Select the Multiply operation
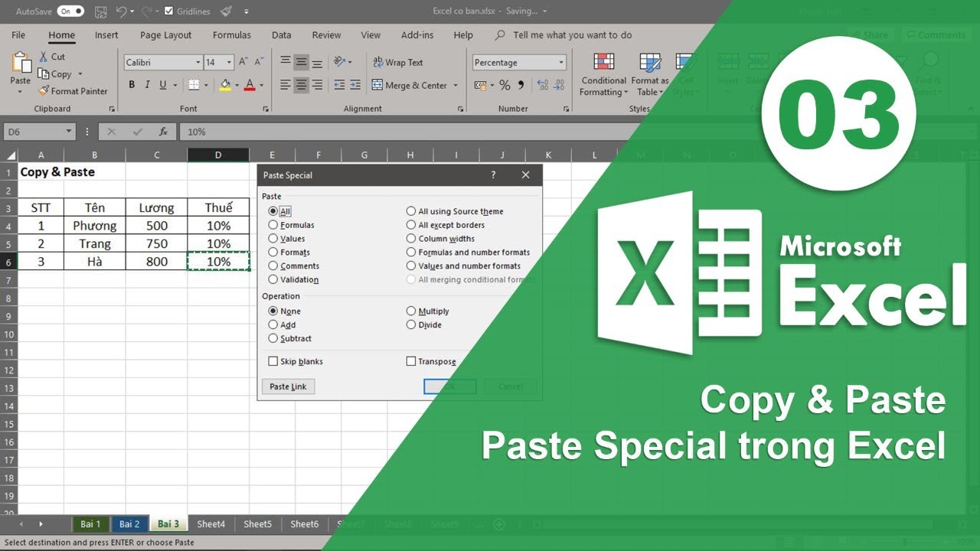 click(x=411, y=311)
